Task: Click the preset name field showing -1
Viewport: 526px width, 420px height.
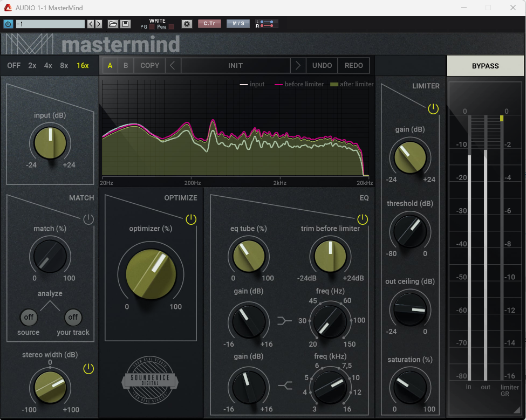Action: click(x=50, y=24)
